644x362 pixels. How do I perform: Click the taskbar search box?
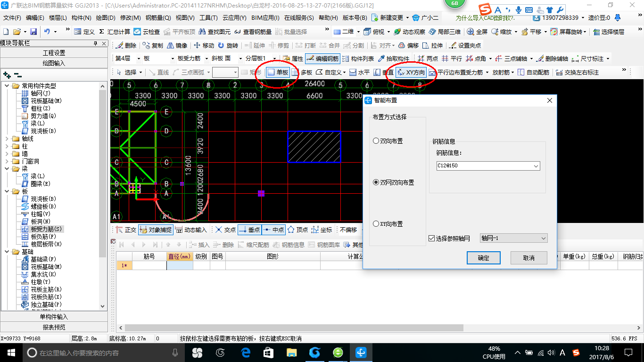[x=104, y=352]
